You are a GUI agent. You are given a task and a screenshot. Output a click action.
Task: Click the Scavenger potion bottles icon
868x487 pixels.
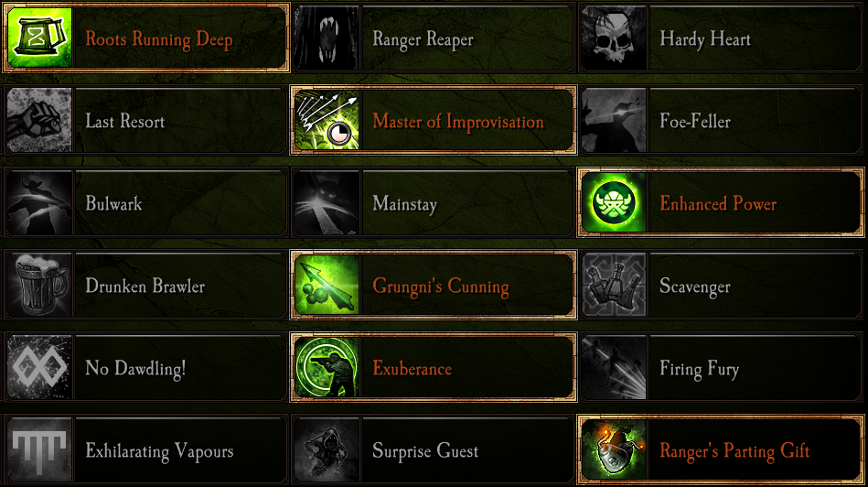[614, 284]
